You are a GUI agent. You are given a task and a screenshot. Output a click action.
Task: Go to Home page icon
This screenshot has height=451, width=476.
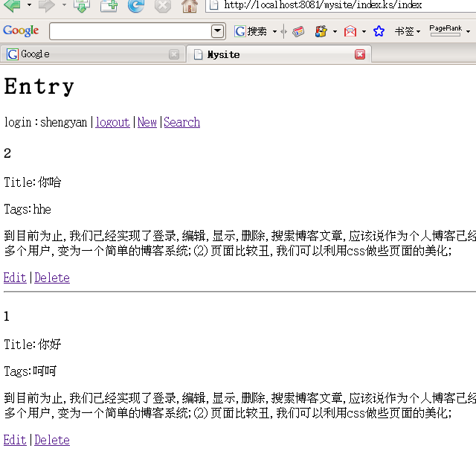[190, 6]
